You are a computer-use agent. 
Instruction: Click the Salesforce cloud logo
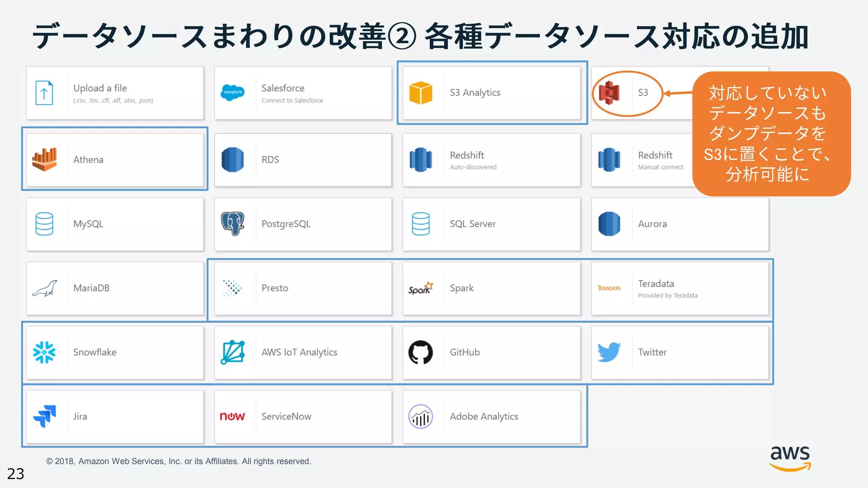[232, 92]
